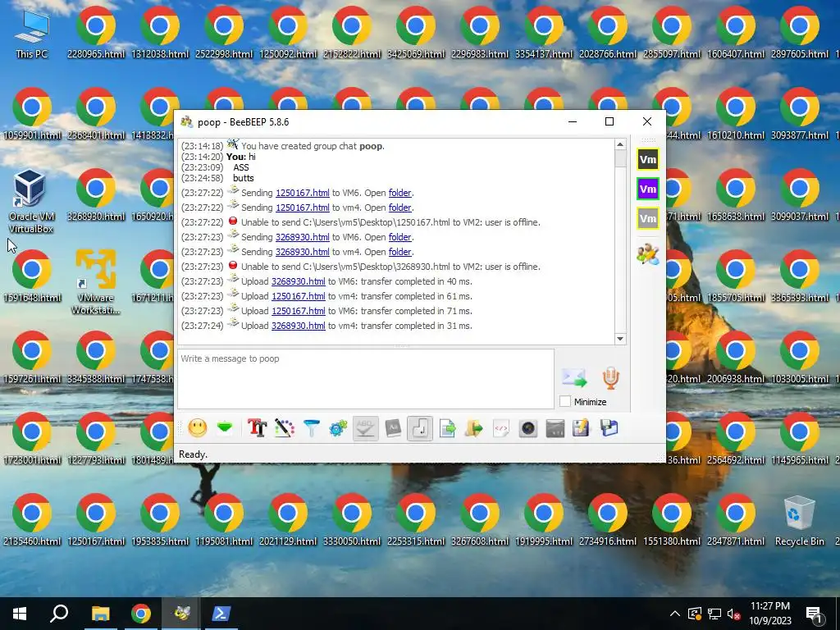Screen dimensions: 840x630
Task: Select the light gray Vm user avatar
Action: [648, 218]
